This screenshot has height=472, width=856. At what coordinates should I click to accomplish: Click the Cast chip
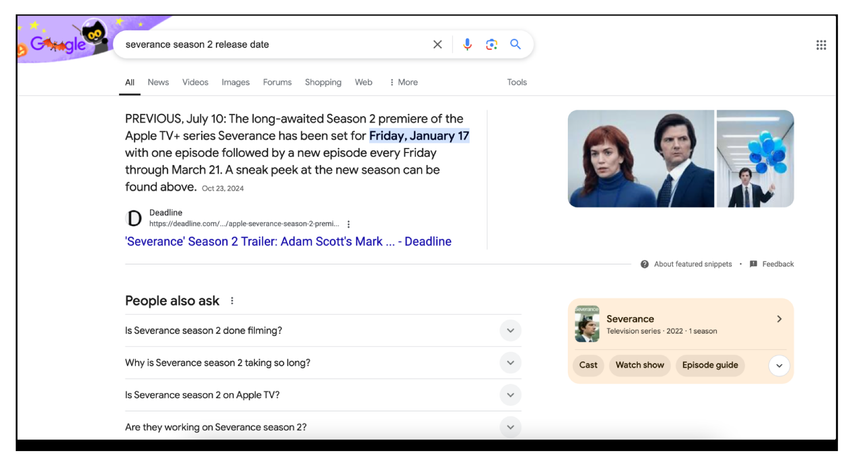click(588, 365)
